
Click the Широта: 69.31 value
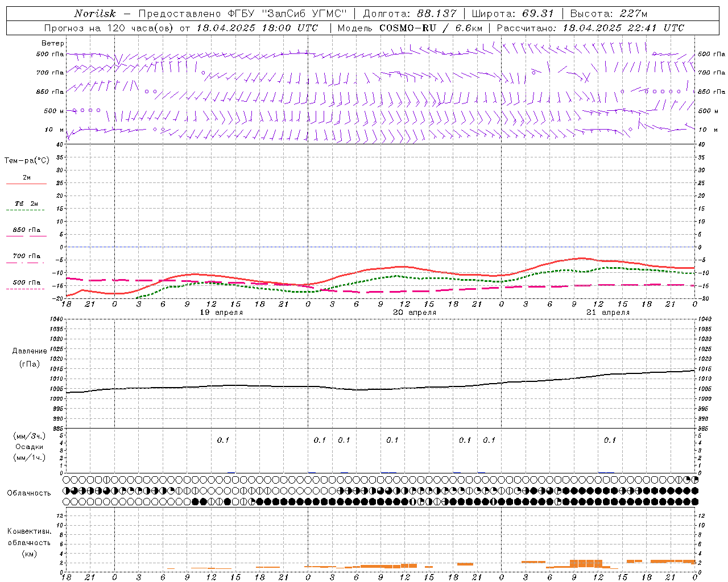(x=514, y=14)
